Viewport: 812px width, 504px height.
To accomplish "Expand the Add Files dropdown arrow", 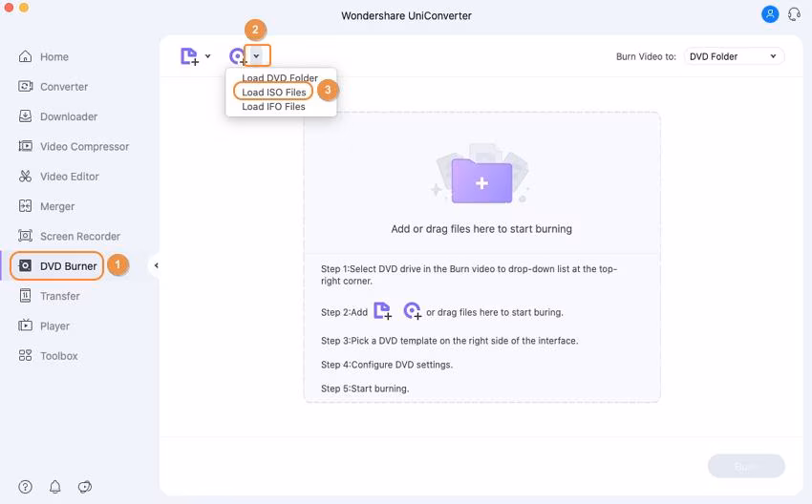I will (207, 56).
